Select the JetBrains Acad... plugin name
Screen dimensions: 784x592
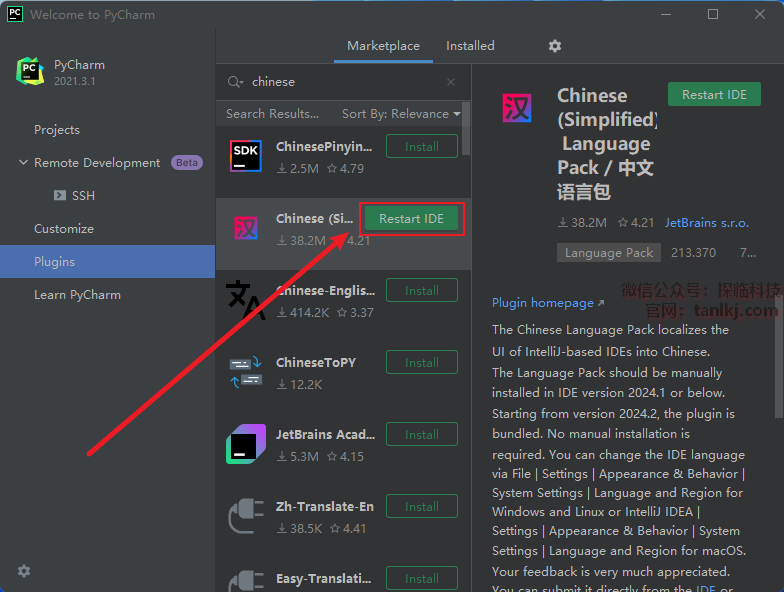[326, 434]
